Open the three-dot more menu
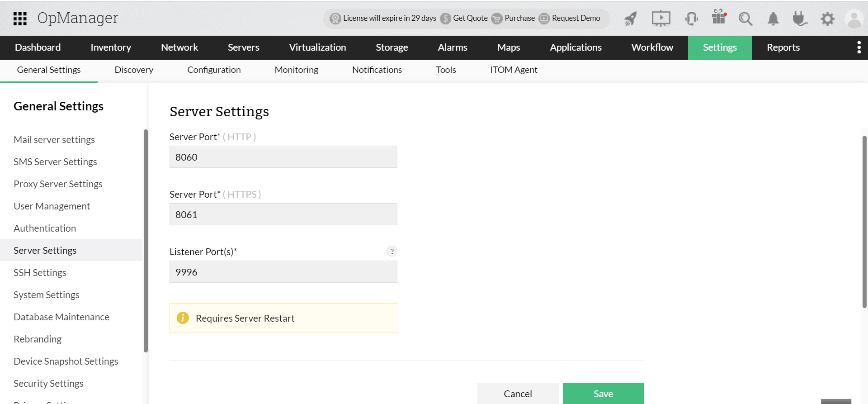 click(x=859, y=48)
